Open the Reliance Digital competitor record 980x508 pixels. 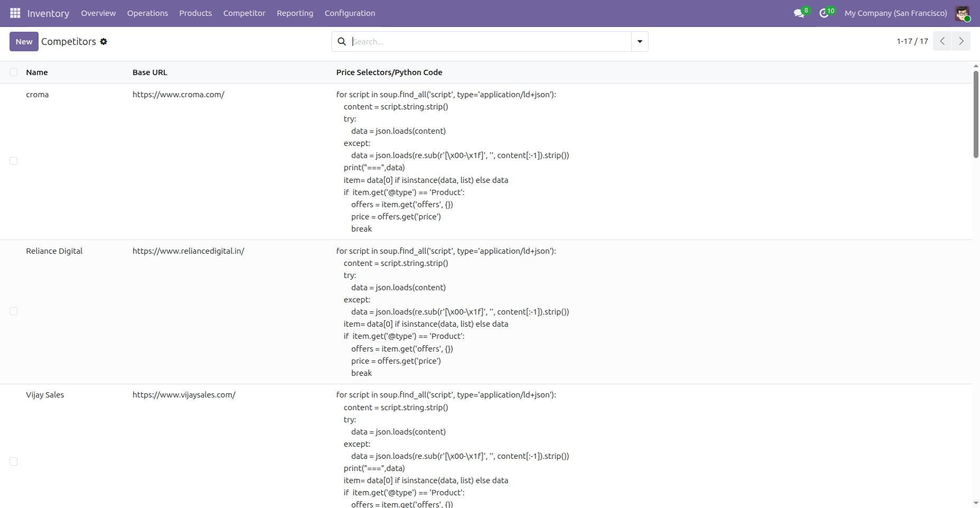(54, 251)
